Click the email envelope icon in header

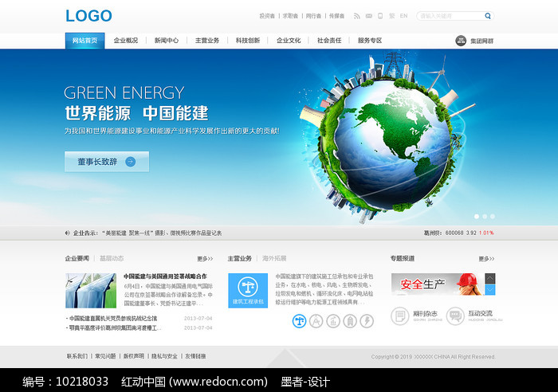[369, 16]
